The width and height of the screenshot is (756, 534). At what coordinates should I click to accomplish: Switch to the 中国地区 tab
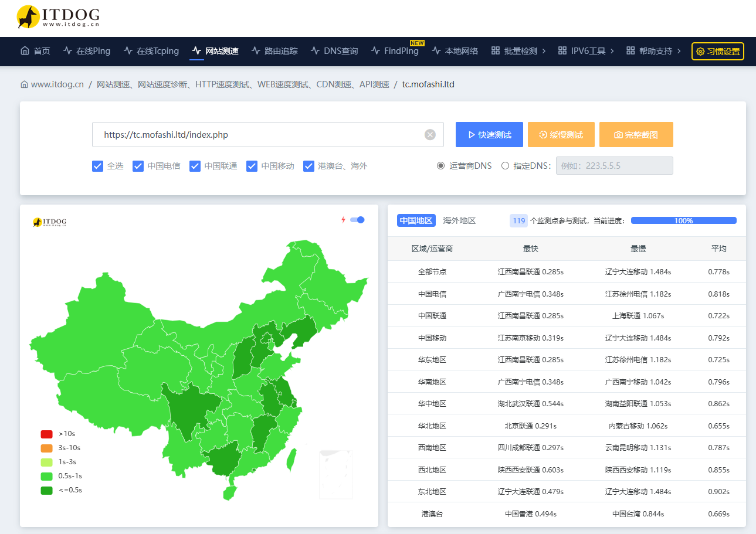pyautogui.click(x=416, y=220)
